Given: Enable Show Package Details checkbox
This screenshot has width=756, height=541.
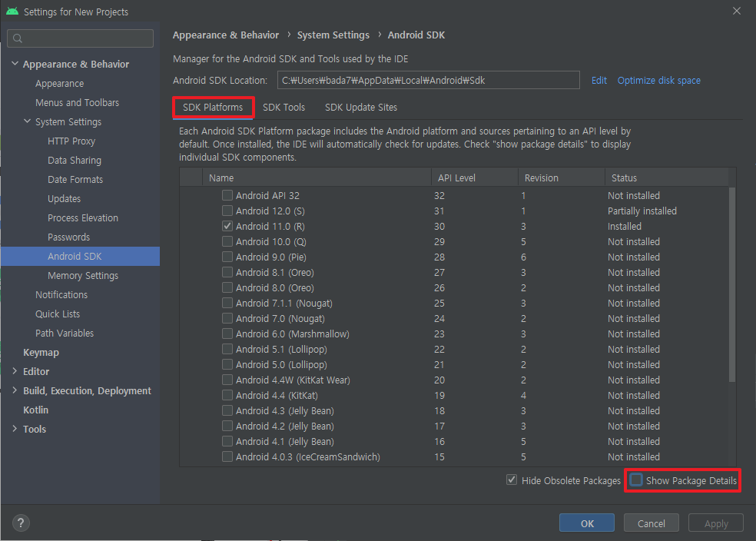Looking at the screenshot, I should [x=636, y=480].
